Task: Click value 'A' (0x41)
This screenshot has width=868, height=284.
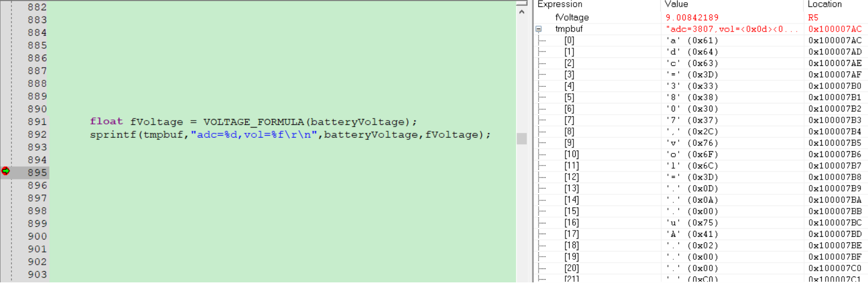Action: (692, 234)
